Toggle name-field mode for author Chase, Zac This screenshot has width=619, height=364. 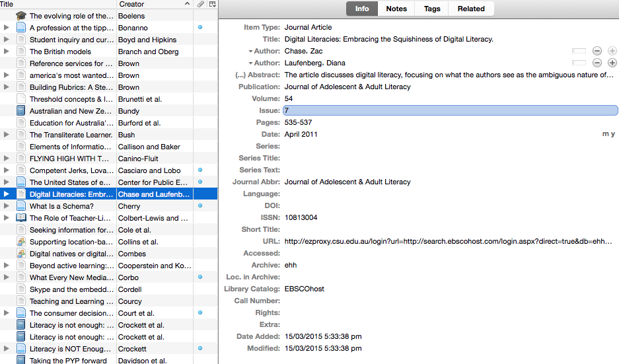click(x=579, y=51)
